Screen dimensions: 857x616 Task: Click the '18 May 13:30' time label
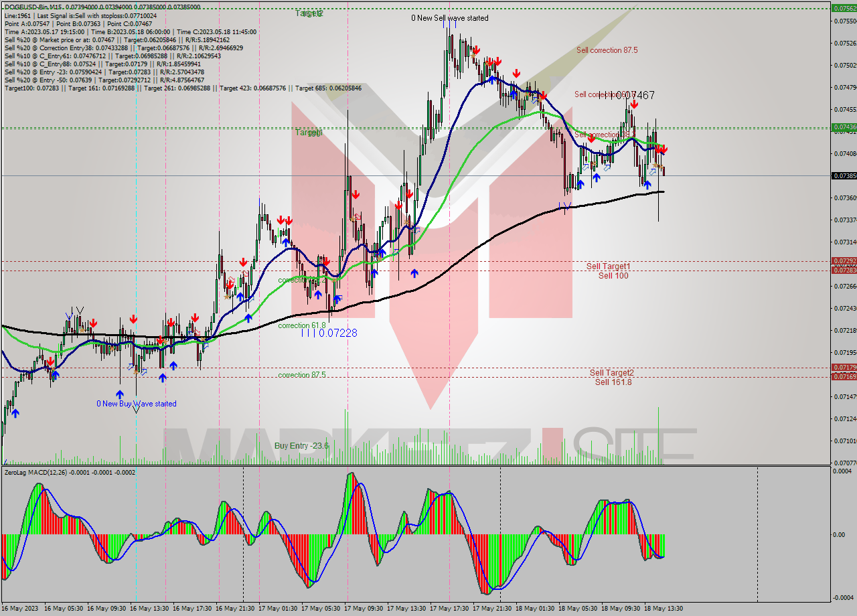click(x=665, y=609)
